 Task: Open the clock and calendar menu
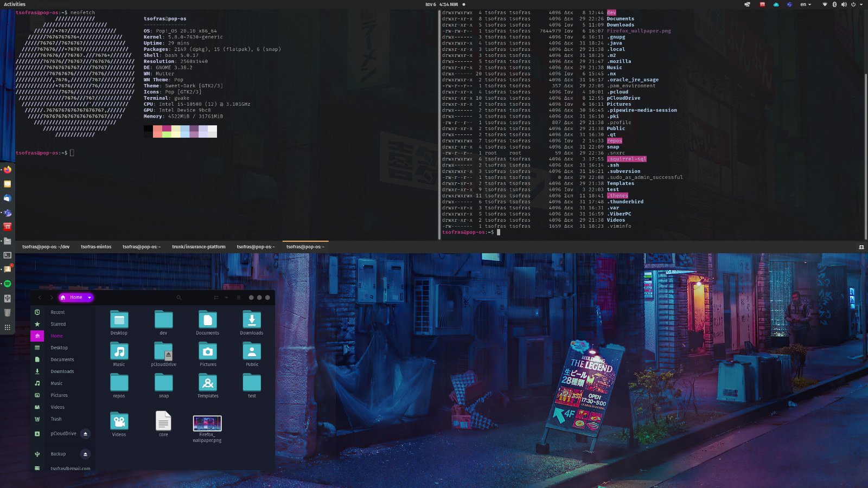(442, 4)
